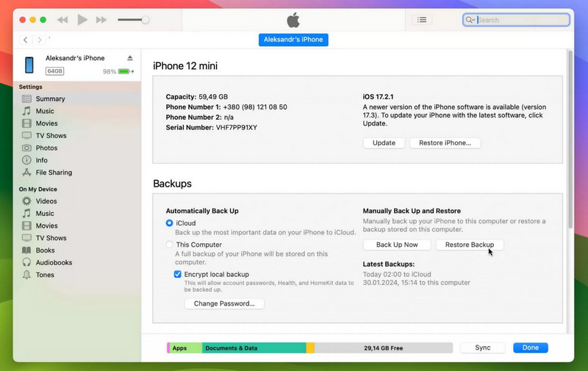The image size is (588, 371).
Task: Click the fast-forward next track icon
Action: tap(102, 20)
